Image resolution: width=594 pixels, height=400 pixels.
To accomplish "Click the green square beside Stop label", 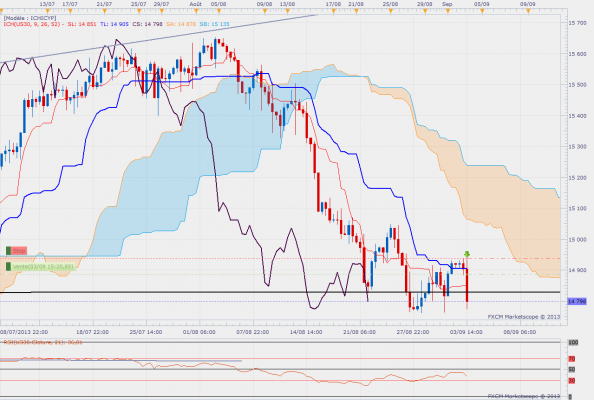I will [8, 251].
